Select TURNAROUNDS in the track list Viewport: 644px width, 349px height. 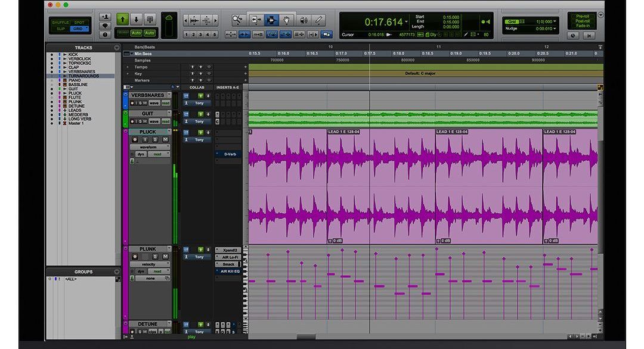pos(83,76)
